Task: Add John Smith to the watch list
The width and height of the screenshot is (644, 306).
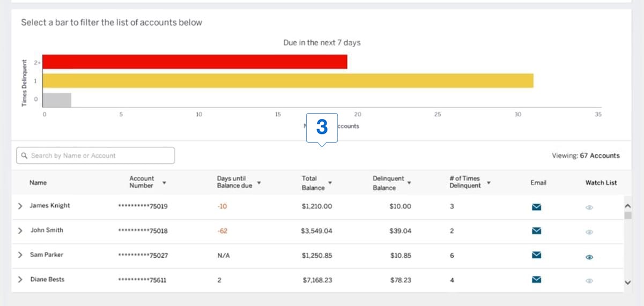Action: [x=589, y=232]
